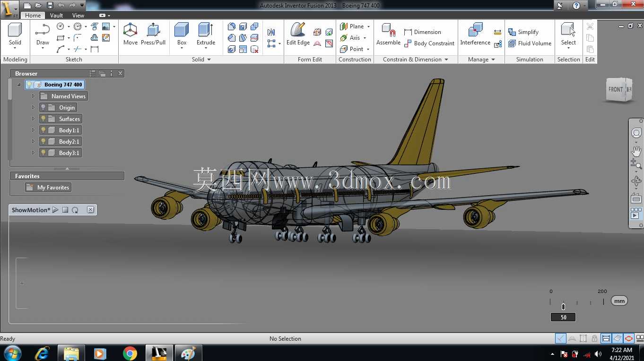Toggle visibility bulb of Body2:1

point(43,141)
